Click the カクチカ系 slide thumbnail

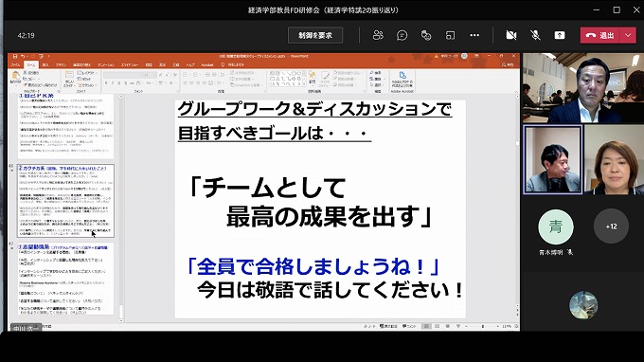click(65, 201)
